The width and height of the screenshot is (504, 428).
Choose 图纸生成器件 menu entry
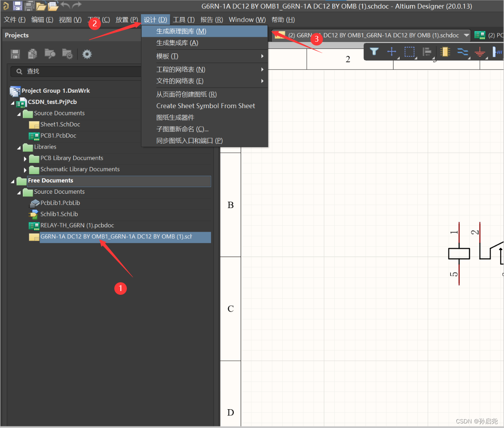(x=204, y=117)
